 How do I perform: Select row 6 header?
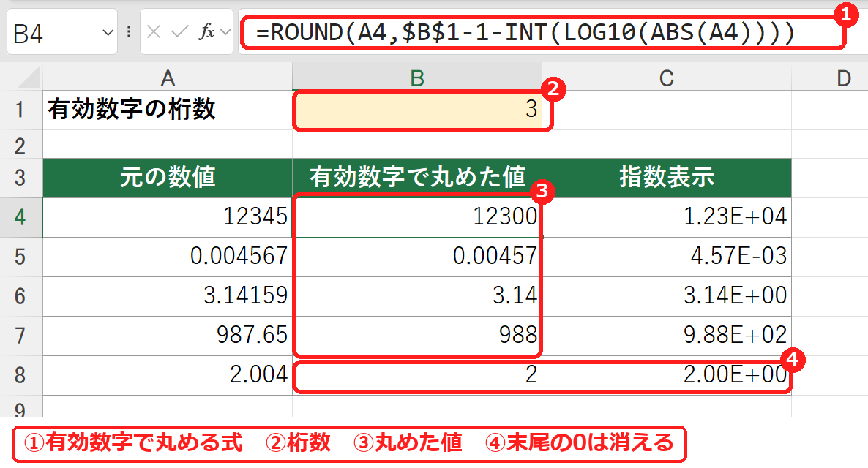(x=20, y=296)
